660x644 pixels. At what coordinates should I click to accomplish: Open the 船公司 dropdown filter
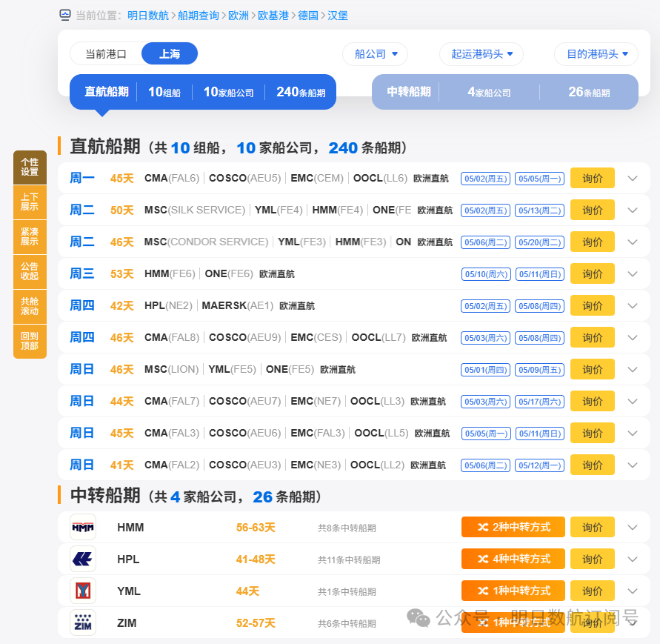point(376,54)
